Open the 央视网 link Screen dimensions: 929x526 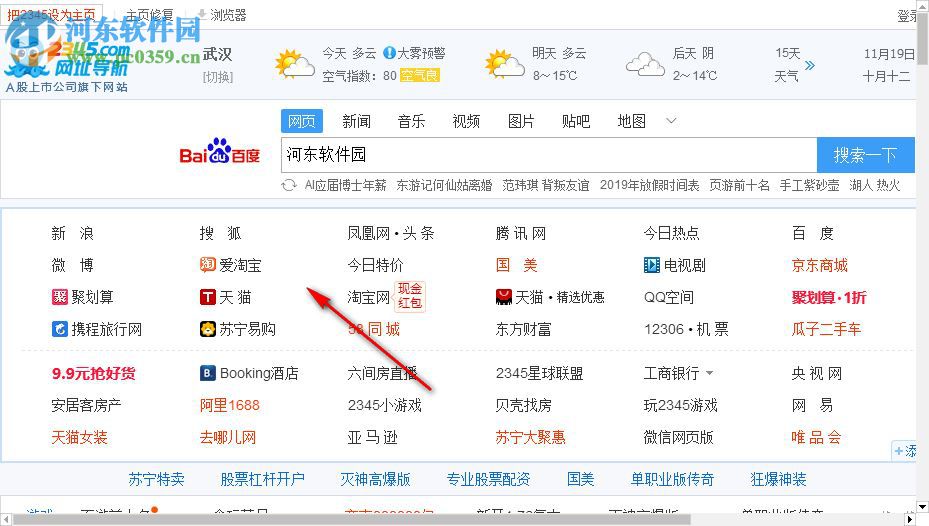[817, 373]
